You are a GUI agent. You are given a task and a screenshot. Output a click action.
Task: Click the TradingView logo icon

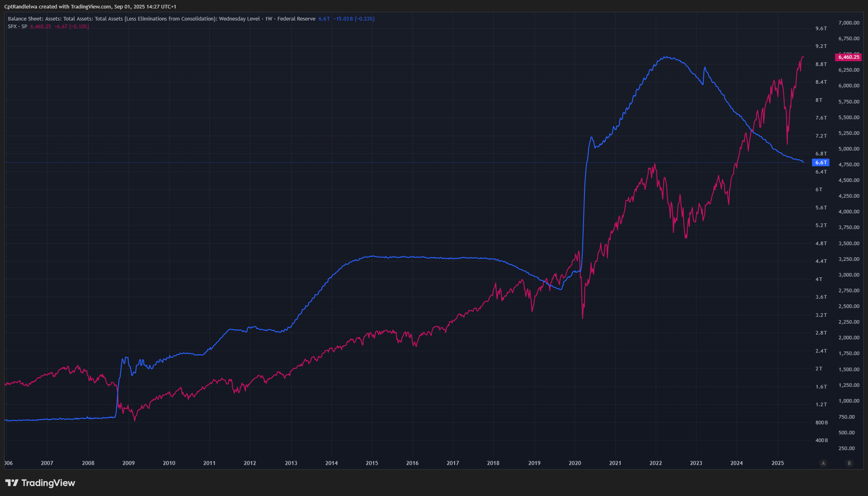point(11,483)
